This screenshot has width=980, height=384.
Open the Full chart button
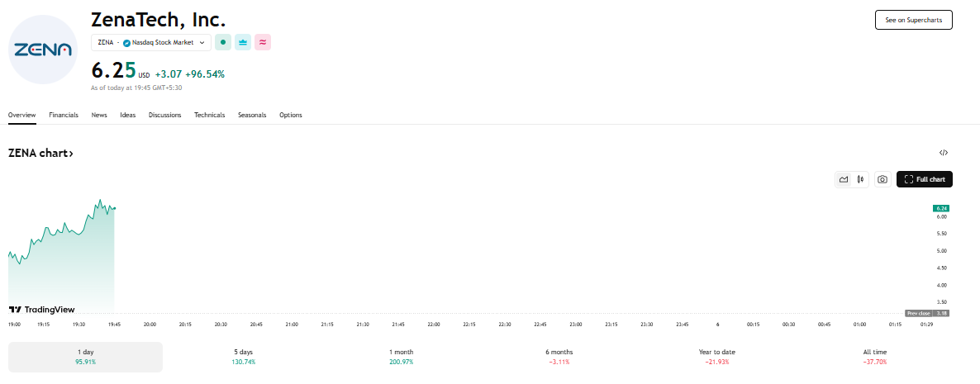coord(925,179)
